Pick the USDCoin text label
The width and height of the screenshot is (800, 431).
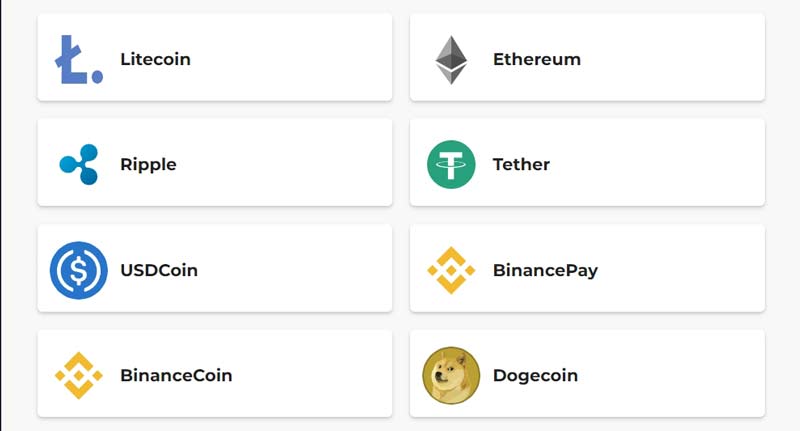tap(159, 270)
